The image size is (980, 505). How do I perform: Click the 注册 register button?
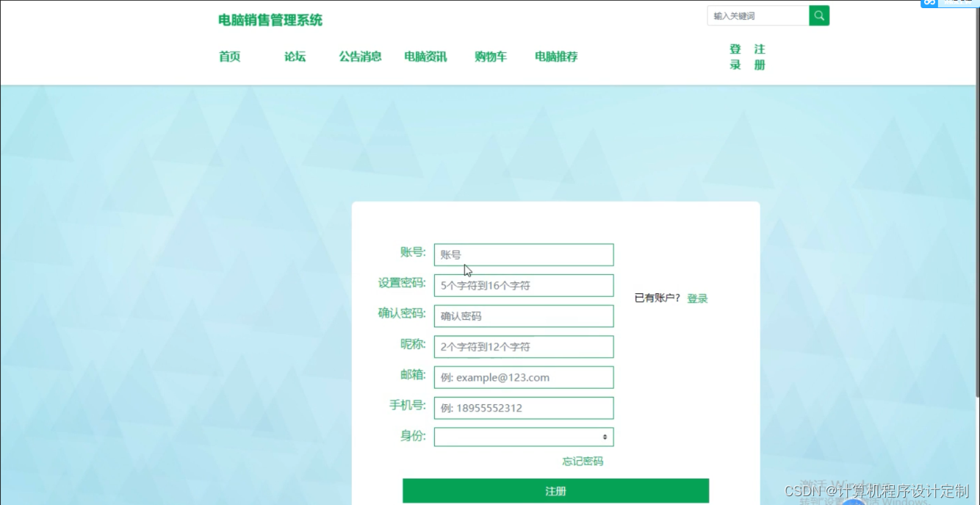tap(555, 490)
